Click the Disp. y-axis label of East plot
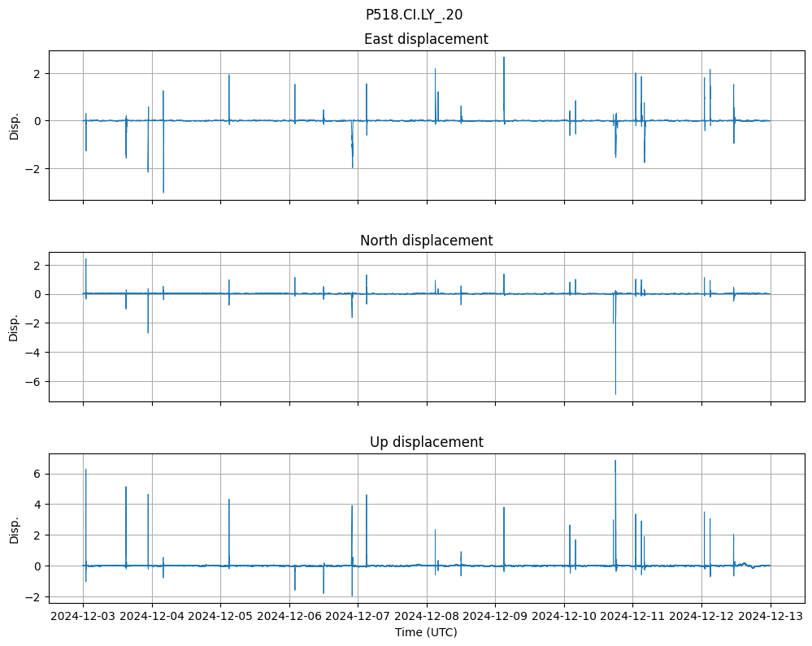 14,125
